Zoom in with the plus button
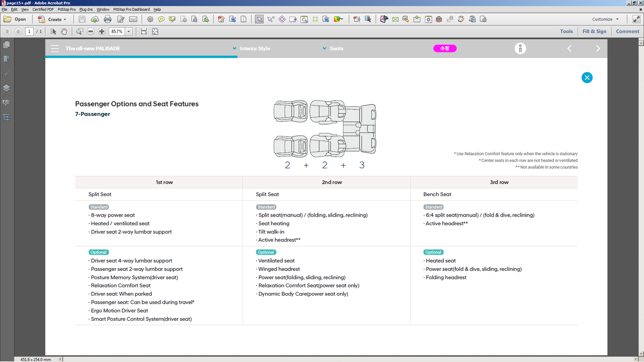 [x=102, y=31]
